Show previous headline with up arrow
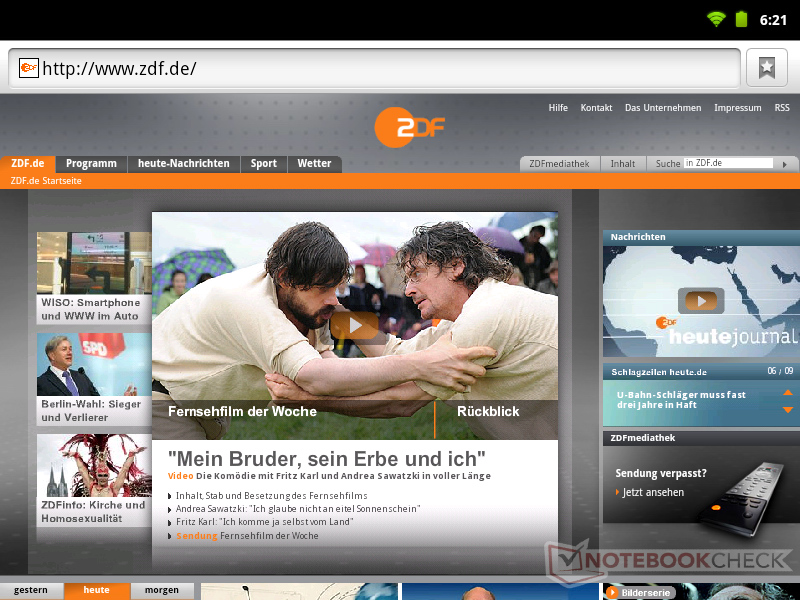800x600 pixels. point(788,392)
